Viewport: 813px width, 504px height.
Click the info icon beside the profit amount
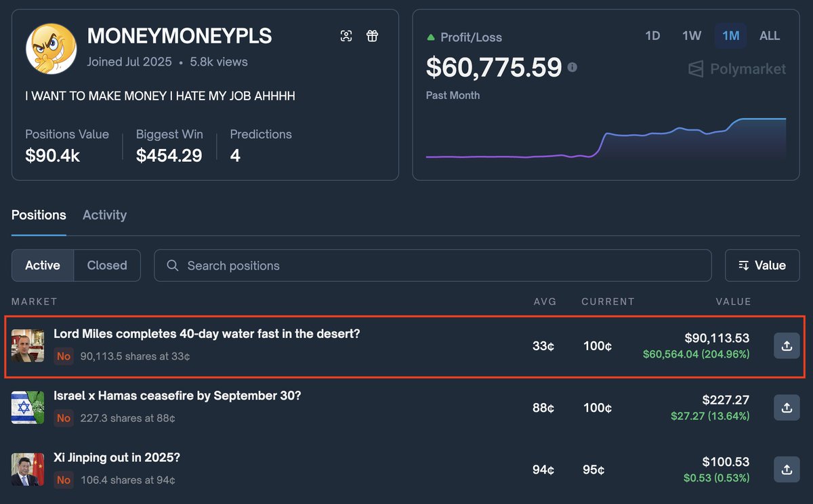[572, 67]
